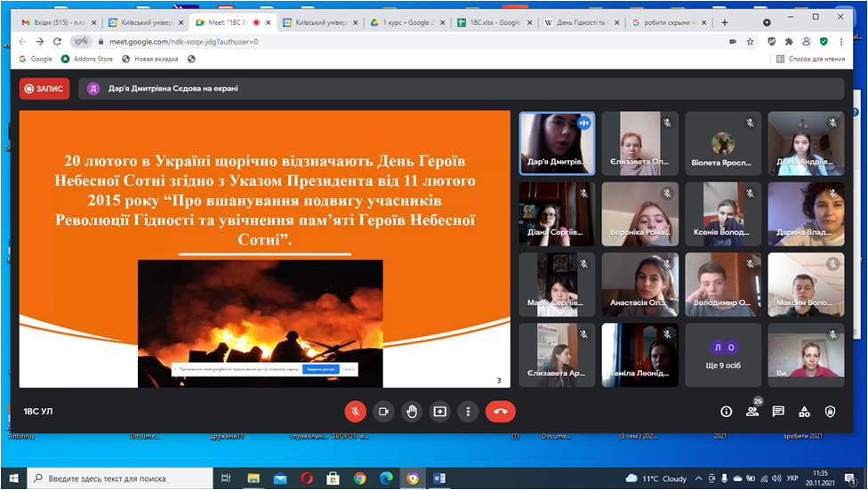Toggle the camera on or off

coord(383,411)
